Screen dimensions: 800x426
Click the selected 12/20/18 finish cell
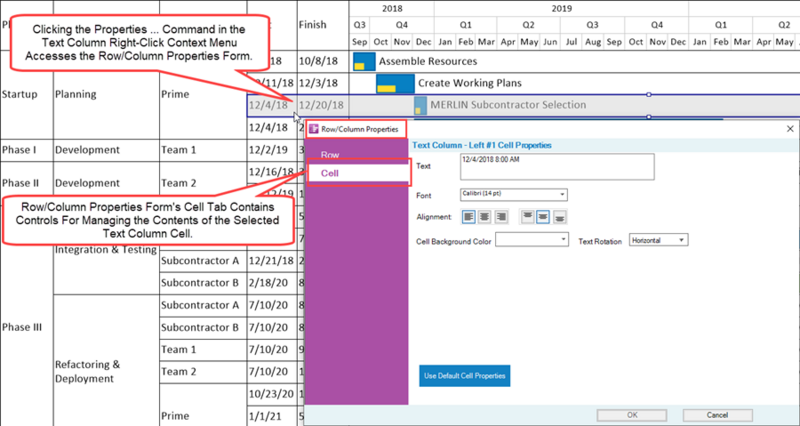pos(323,105)
